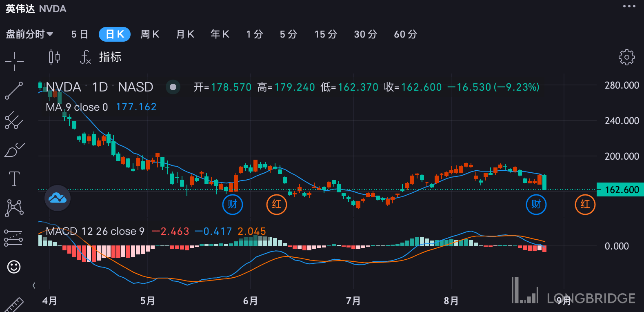
Task: Select the 日K daily candlestick tab
Action: 115,34
